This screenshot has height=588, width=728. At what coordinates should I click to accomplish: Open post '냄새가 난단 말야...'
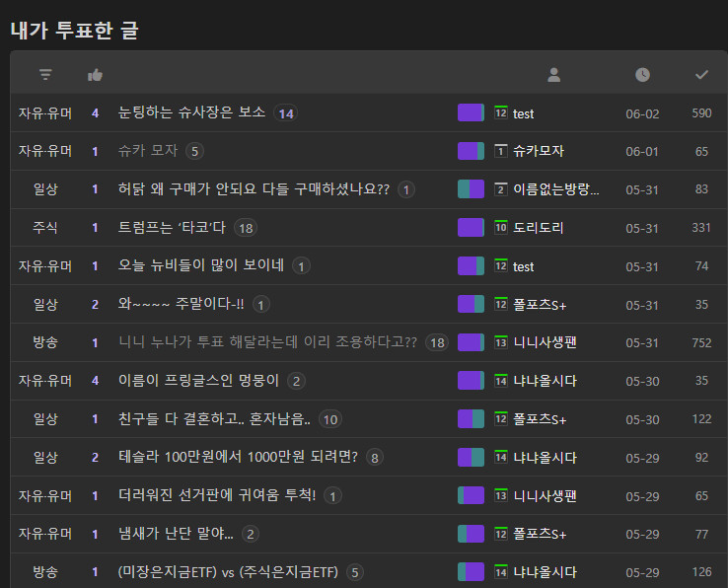176,534
